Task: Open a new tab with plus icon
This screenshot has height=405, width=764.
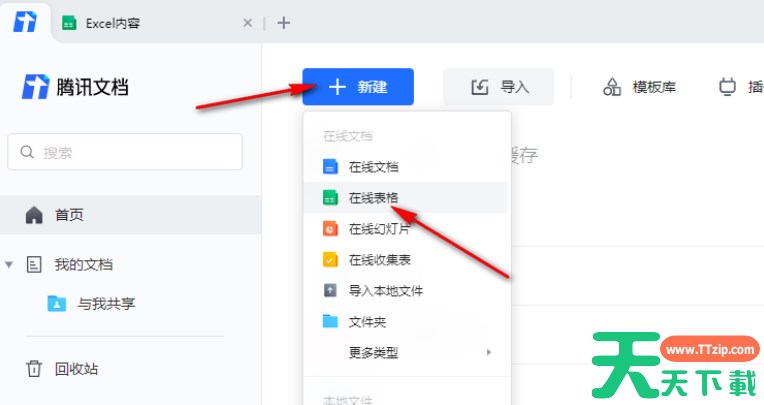Action: 284,22
